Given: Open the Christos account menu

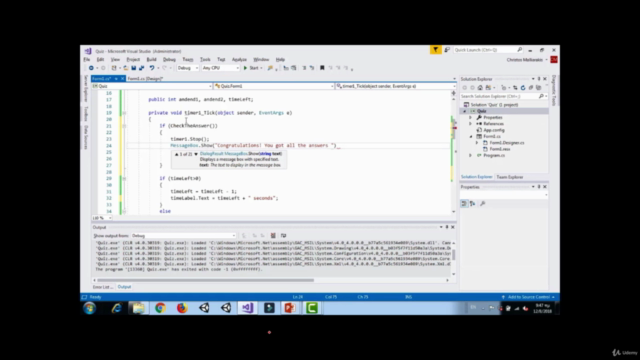Looking at the screenshot, I should pos(527,60).
